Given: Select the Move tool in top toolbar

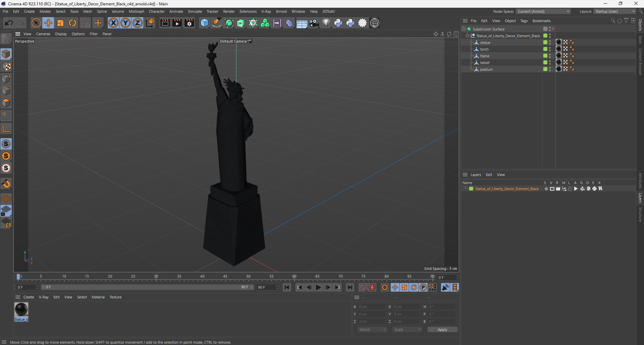Looking at the screenshot, I should (48, 23).
